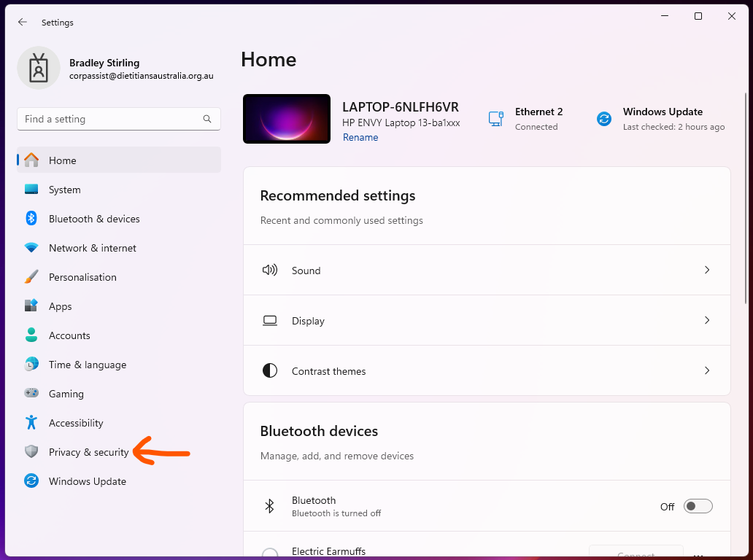Select the Bluetooth & devices icon

pyautogui.click(x=31, y=219)
